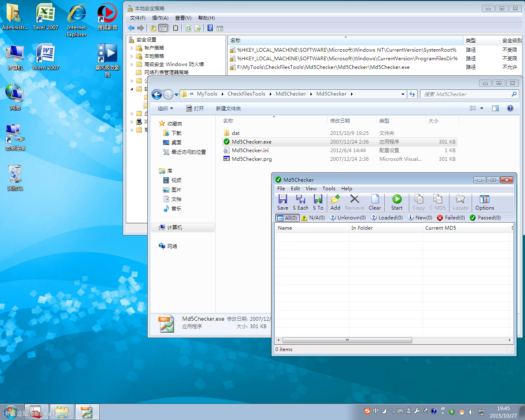This screenshot has width=525, height=420.
Task: Toggle the Passed(0) filter
Action: (485, 218)
